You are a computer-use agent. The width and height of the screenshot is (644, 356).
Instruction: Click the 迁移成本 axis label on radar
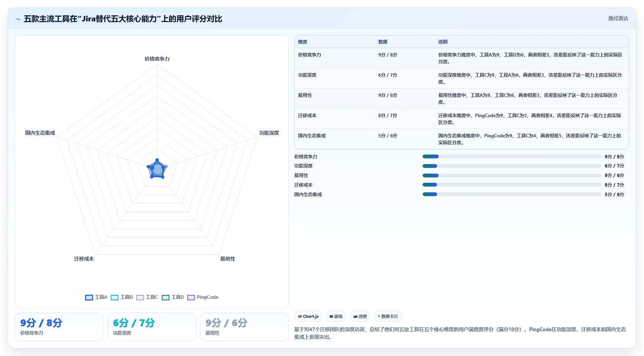pos(84,259)
